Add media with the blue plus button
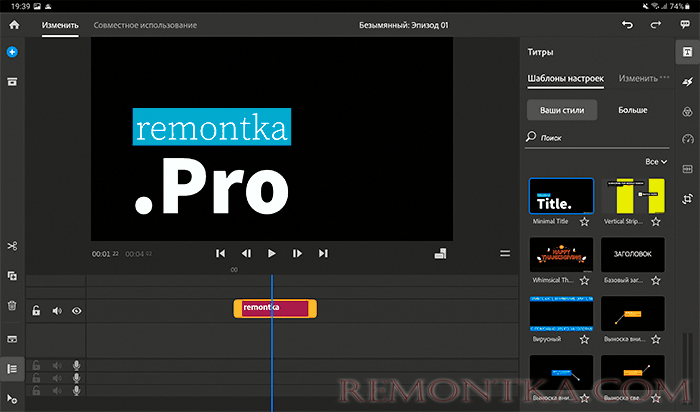Image resolution: width=700 pixels, height=412 pixels. tap(12, 52)
